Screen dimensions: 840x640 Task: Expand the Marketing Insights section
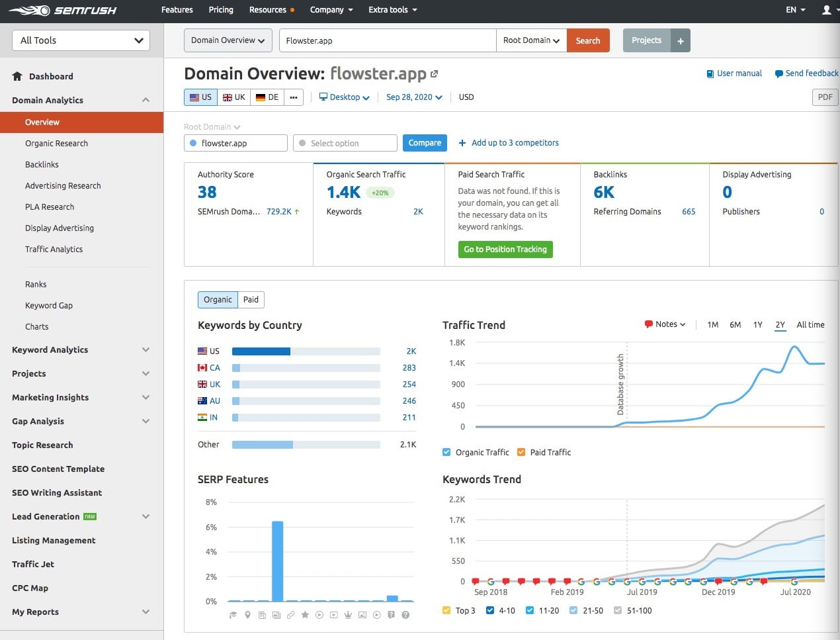click(x=146, y=397)
